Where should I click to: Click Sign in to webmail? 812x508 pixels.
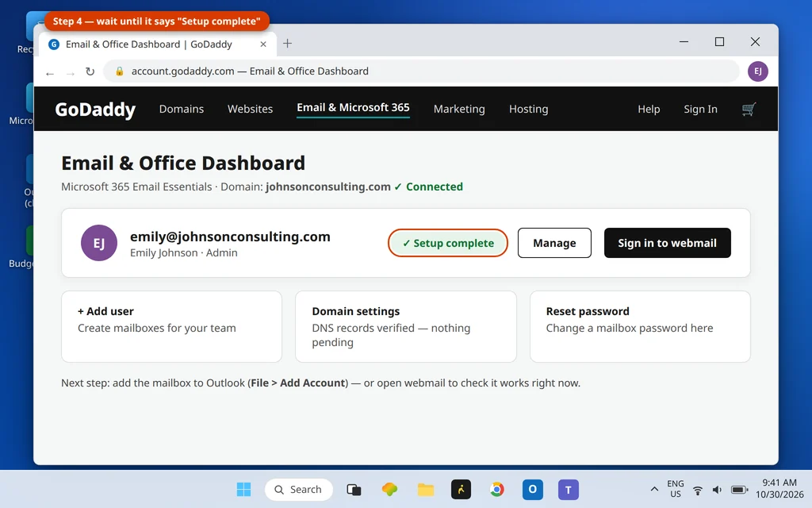click(668, 243)
